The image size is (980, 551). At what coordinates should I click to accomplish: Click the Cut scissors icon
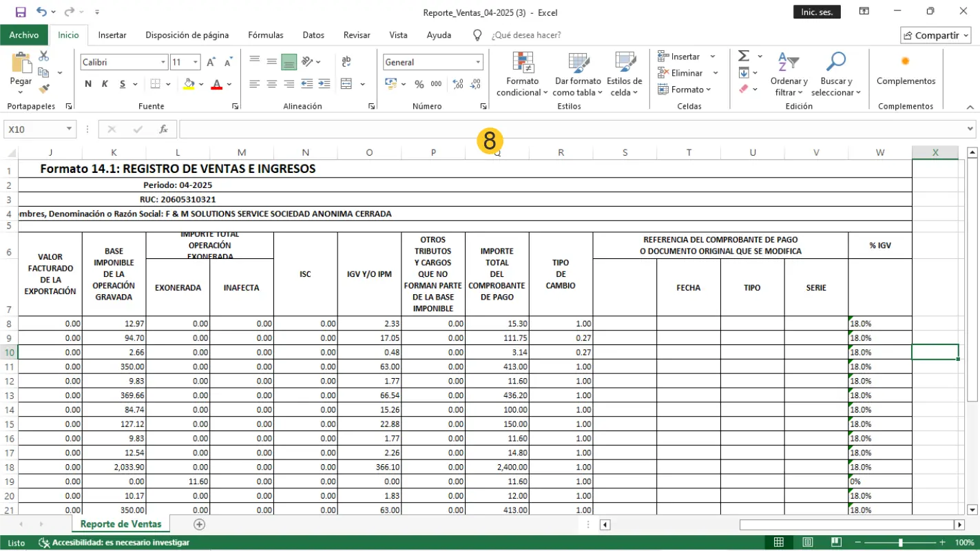tap(44, 56)
